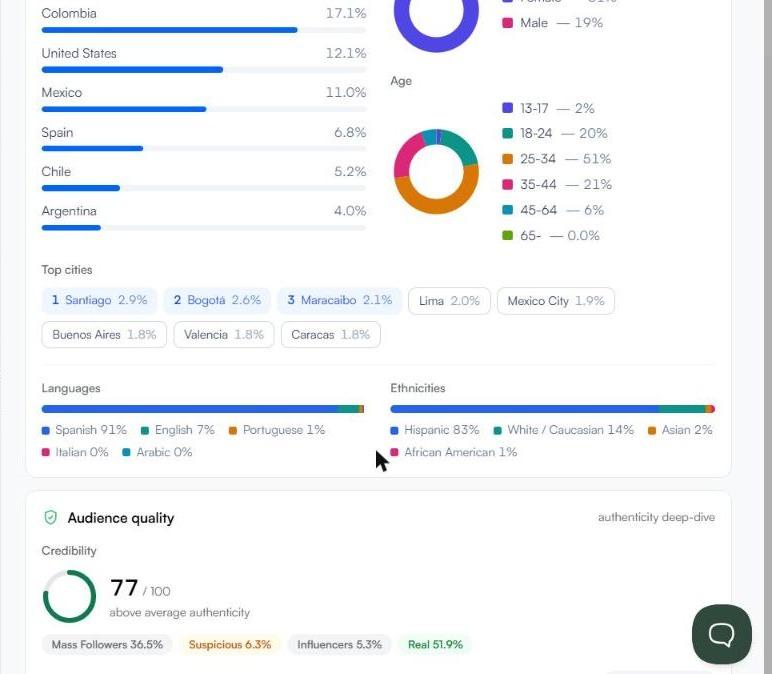
Task: Click the Portuguese 1% legend swatch
Action: [x=233, y=431]
